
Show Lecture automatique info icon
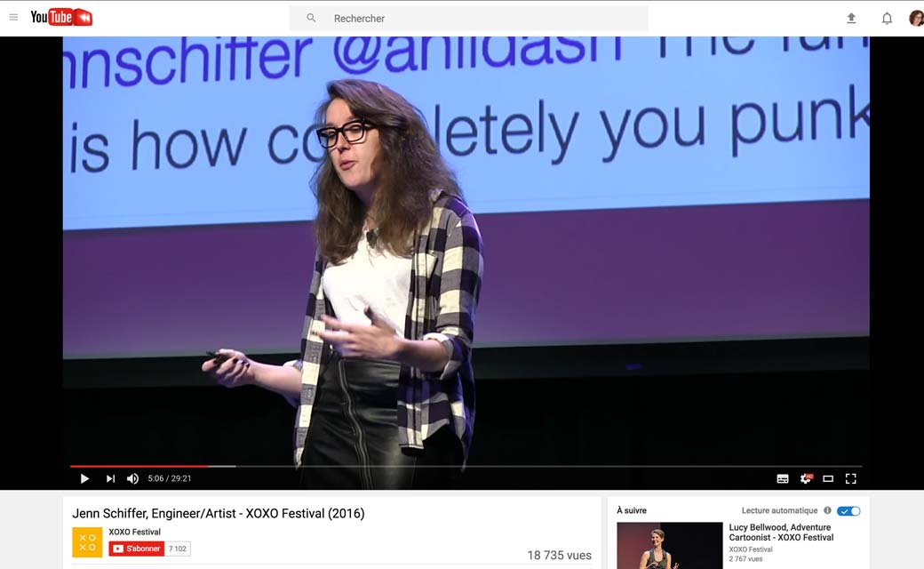pos(827,511)
